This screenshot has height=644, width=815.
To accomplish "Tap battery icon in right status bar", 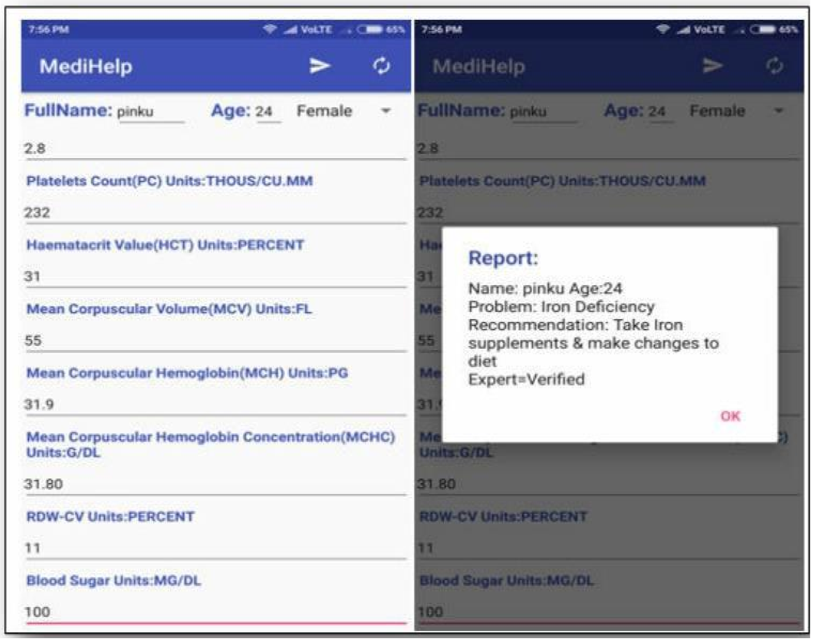I will [x=763, y=29].
